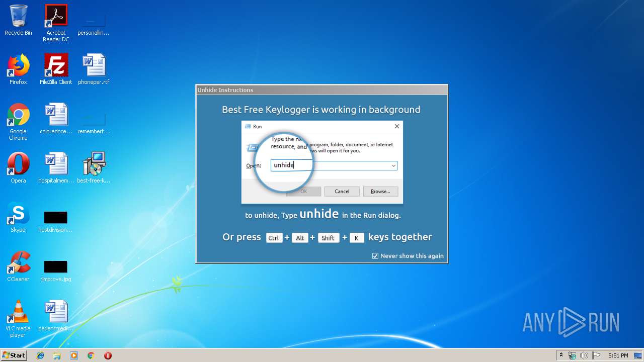Show hidden system tray icons

point(561,355)
